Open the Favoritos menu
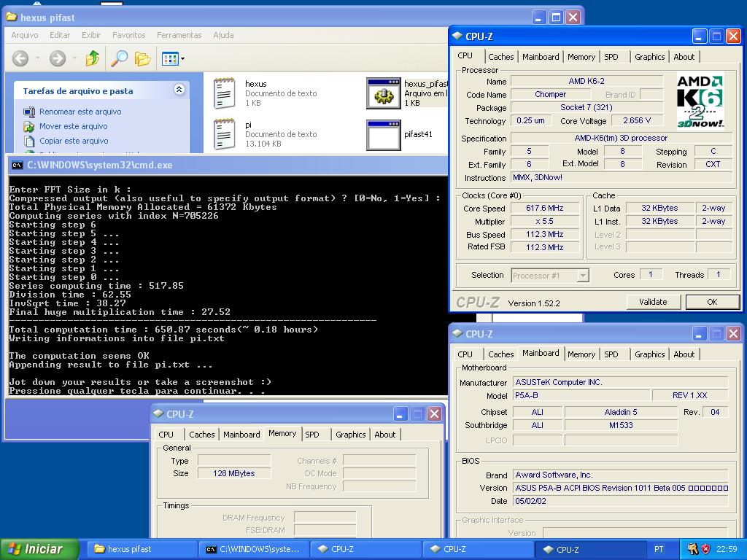Image resolution: width=747 pixels, height=560 pixels. coord(128,35)
